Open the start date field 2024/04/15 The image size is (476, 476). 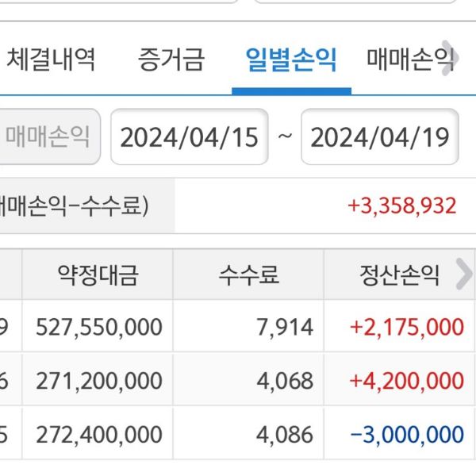coord(190,137)
